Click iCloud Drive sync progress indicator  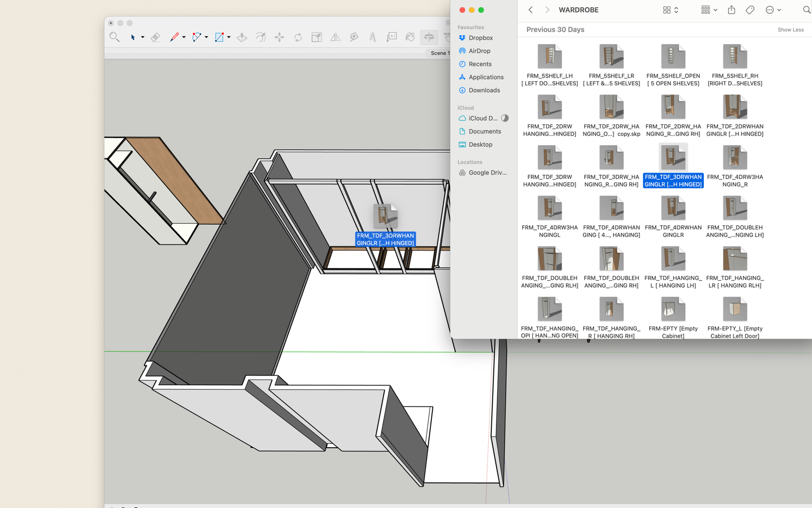[x=505, y=118]
